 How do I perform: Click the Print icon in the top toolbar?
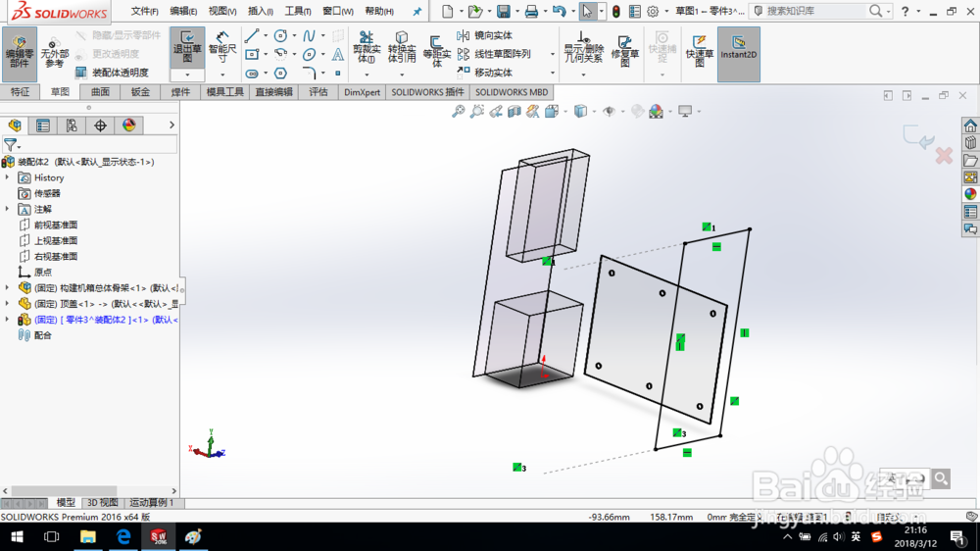click(531, 11)
